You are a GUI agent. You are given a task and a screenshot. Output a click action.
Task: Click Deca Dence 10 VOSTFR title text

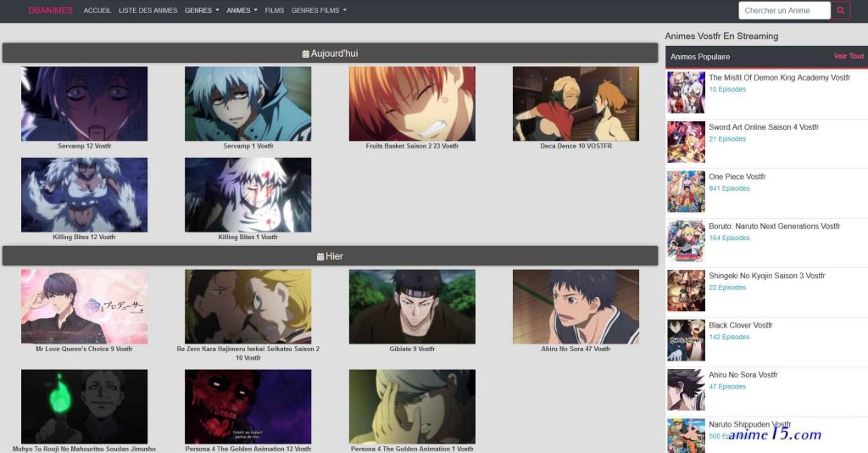pos(576,146)
